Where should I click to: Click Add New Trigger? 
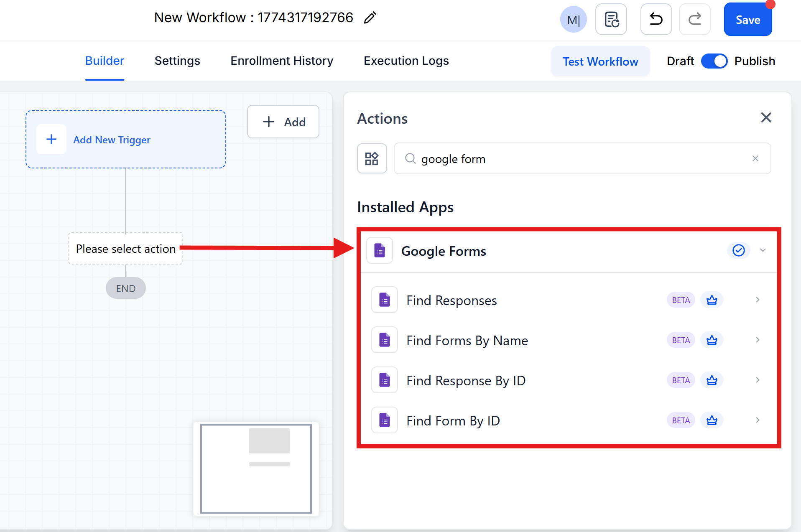click(x=126, y=139)
